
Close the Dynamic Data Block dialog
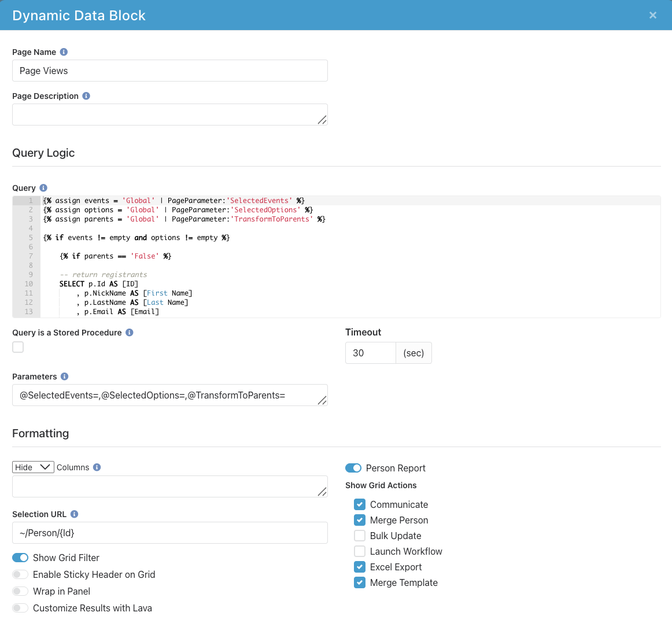[653, 16]
